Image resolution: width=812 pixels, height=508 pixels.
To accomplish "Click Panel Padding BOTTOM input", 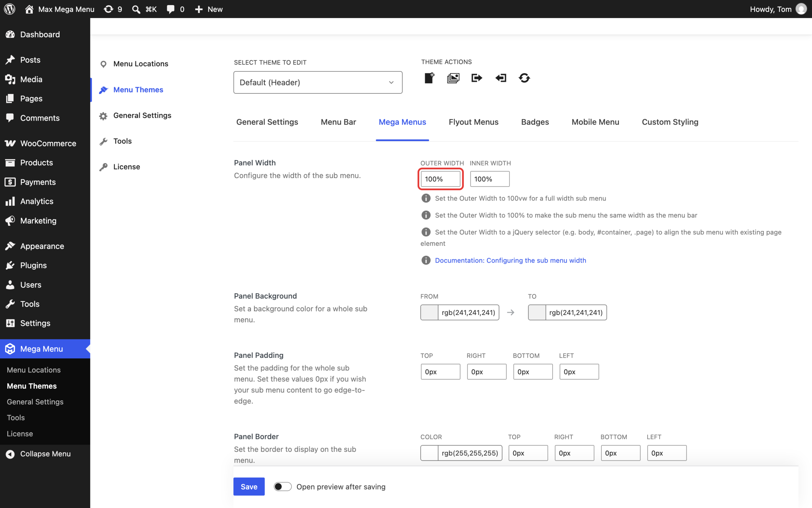I will [x=533, y=372].
